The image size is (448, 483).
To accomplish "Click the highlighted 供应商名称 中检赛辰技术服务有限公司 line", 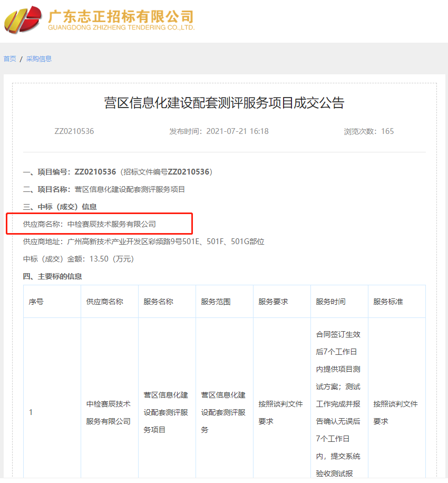I will [90, 224].
